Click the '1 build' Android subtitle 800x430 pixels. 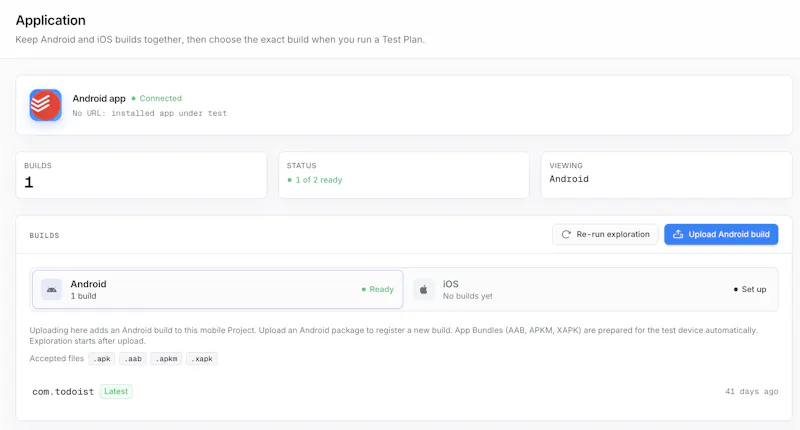[83, 296]
